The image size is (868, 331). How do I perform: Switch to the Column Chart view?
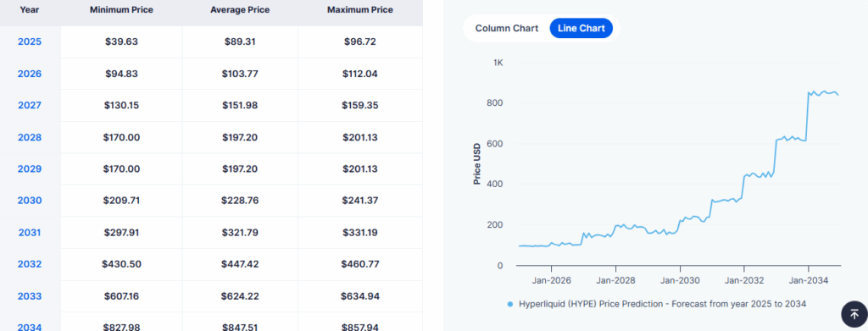(507, 28)
